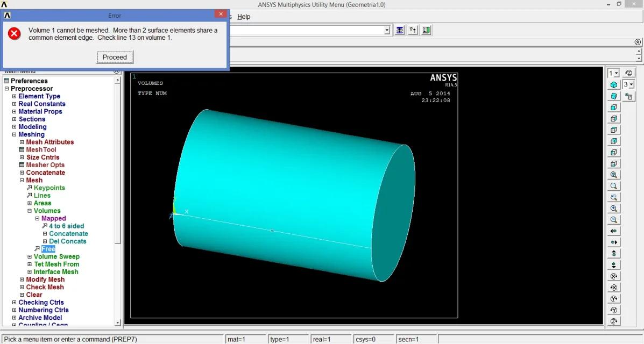Collapse the Preprocessor tree node

[6, 89]
